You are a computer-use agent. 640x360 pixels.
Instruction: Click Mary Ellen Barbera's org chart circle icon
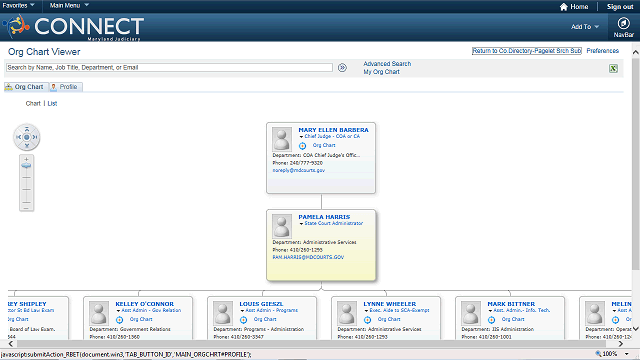(302, 146)
